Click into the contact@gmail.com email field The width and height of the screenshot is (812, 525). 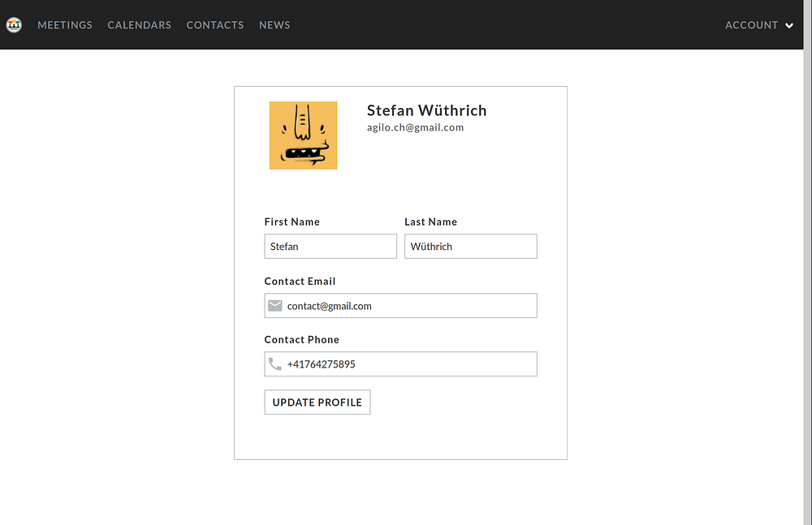coord(401,306)
